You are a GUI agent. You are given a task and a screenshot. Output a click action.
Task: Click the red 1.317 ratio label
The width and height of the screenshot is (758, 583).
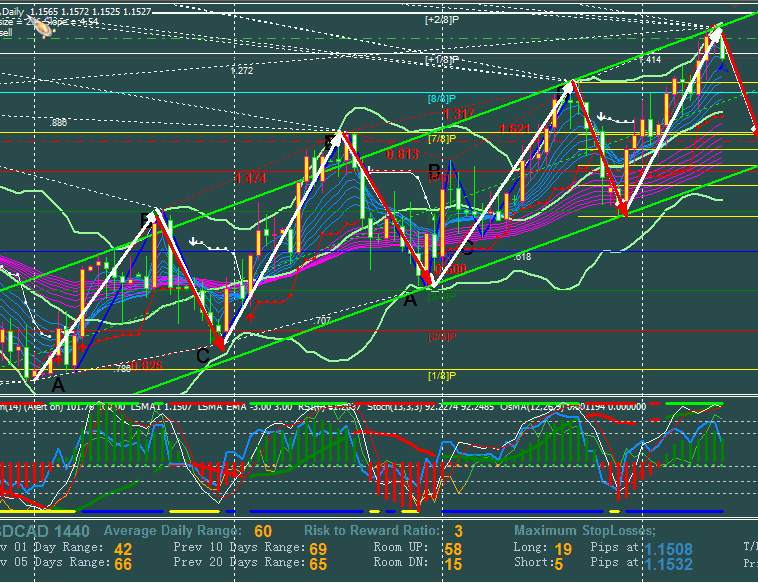coord(459,114)
